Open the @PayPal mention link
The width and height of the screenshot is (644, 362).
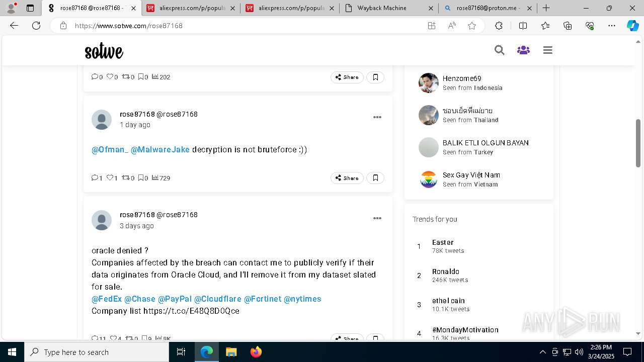[175, 299]
